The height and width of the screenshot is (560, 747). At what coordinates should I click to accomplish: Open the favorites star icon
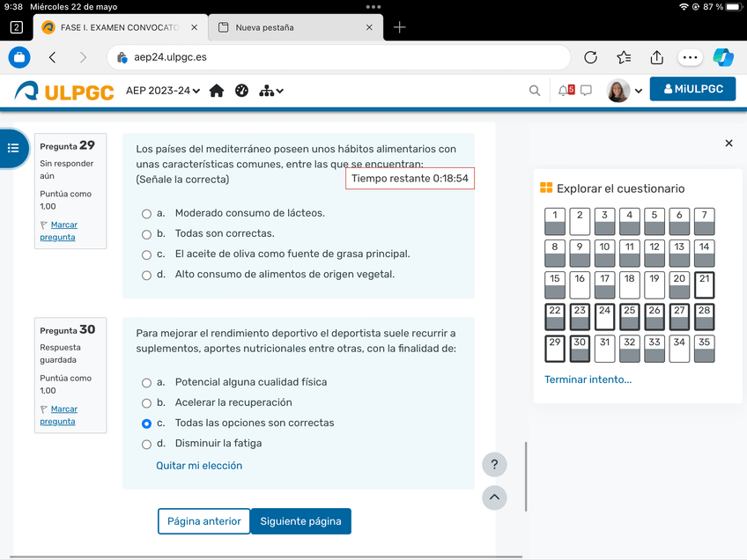click(x=624, y=57)
